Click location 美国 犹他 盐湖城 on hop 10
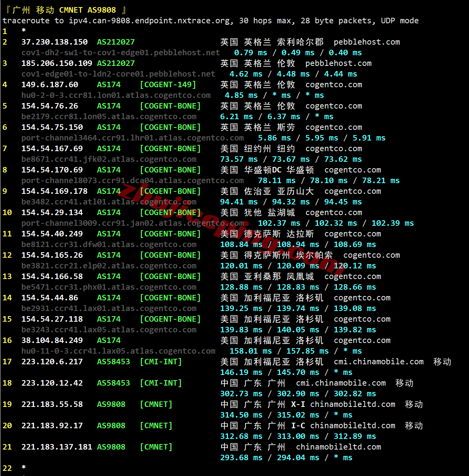The height and width of the screenshot is (476, 469). (258, 212)
